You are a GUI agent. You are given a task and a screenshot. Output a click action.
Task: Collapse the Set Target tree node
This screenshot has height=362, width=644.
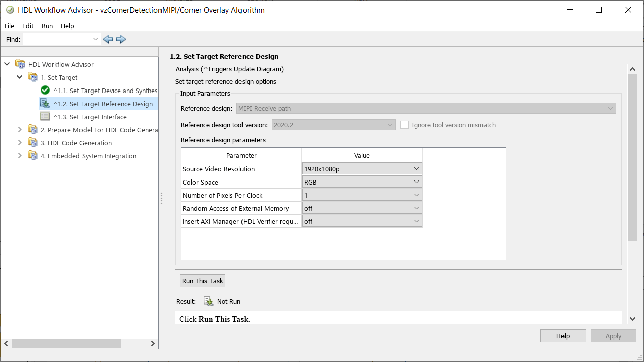click(x=20, y=77)
